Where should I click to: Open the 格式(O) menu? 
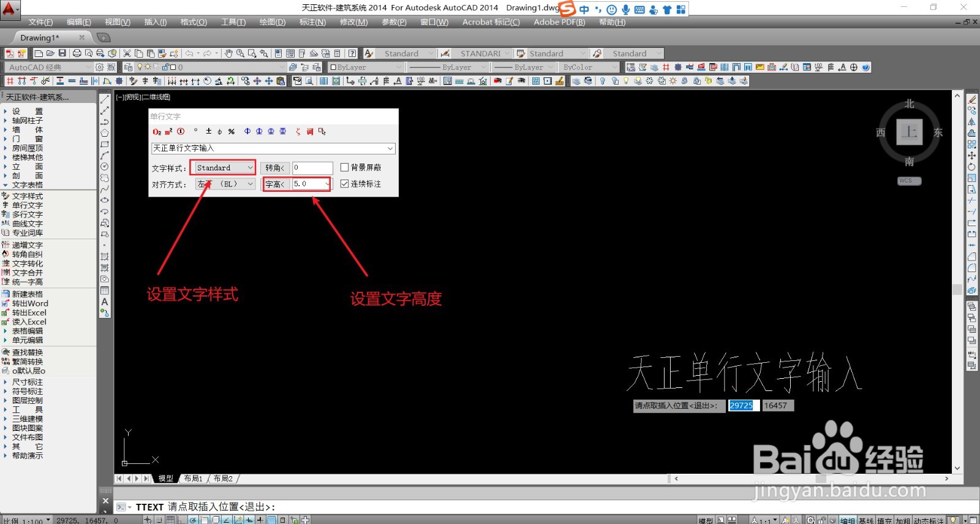coord(194,22)
